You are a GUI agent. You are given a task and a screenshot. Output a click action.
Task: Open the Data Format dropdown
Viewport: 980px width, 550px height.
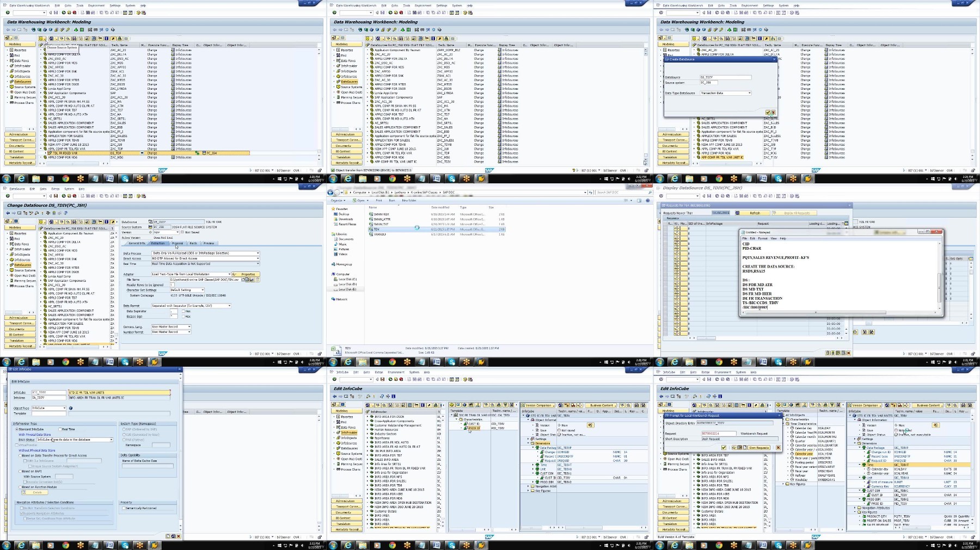[229, 306]
